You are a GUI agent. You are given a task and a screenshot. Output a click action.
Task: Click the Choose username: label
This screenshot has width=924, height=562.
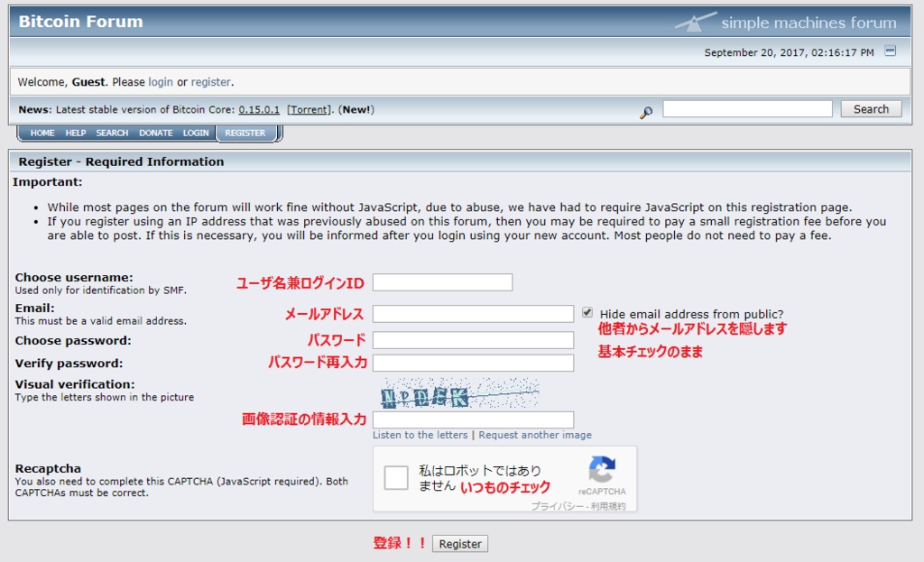[74, 278]
